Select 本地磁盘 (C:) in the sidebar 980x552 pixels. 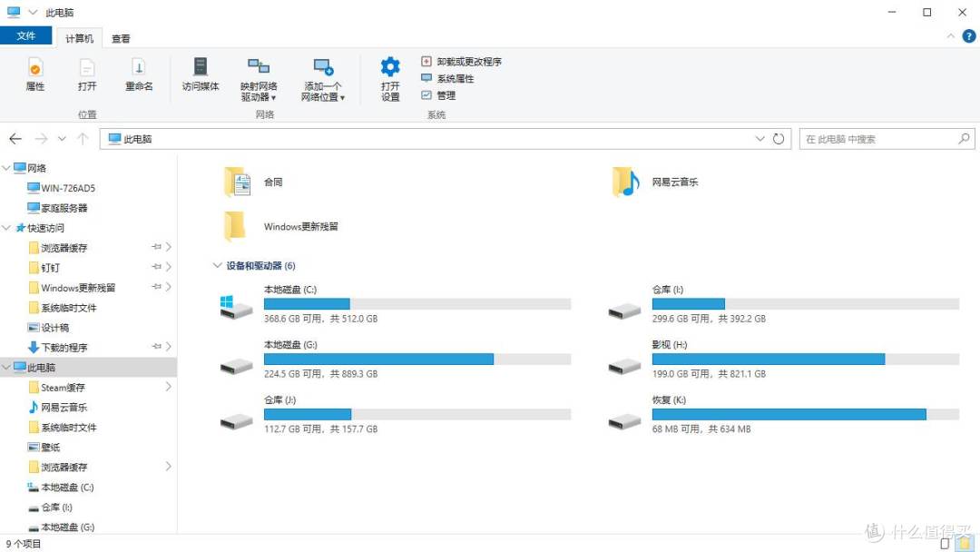coord(61,487)
